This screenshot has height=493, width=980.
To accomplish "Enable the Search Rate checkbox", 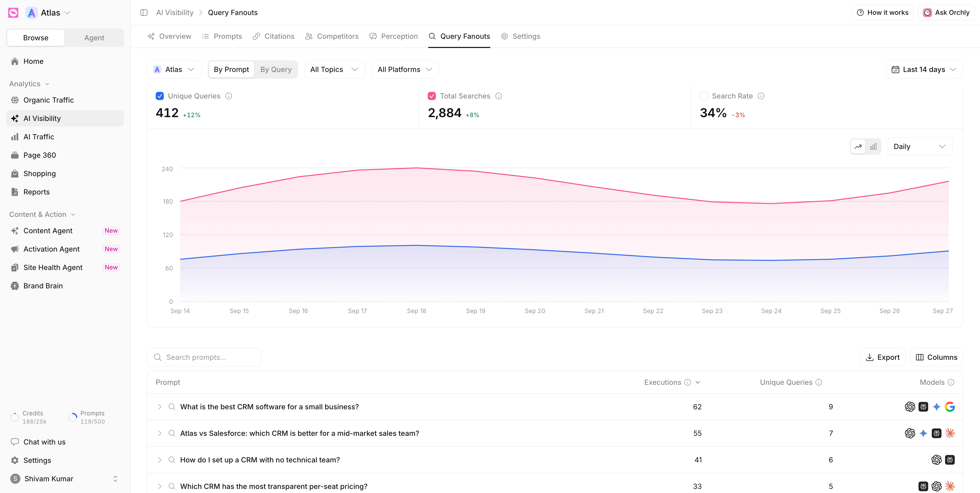I will point(704,96).
